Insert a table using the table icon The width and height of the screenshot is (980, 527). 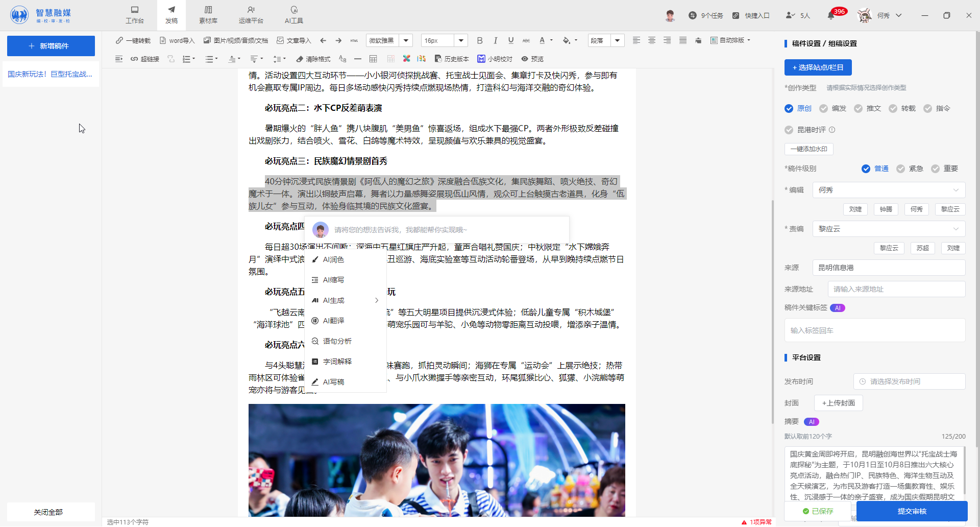(x=373, y=59)
